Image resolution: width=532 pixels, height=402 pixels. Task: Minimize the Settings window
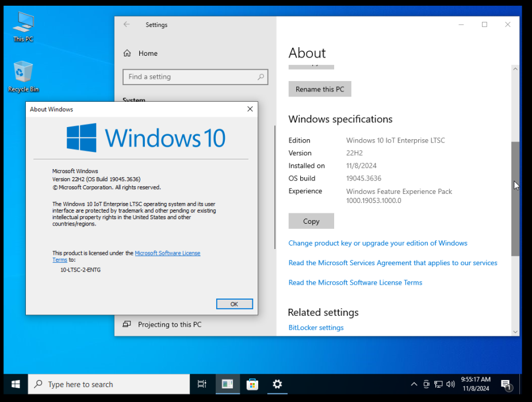[461, 24]
